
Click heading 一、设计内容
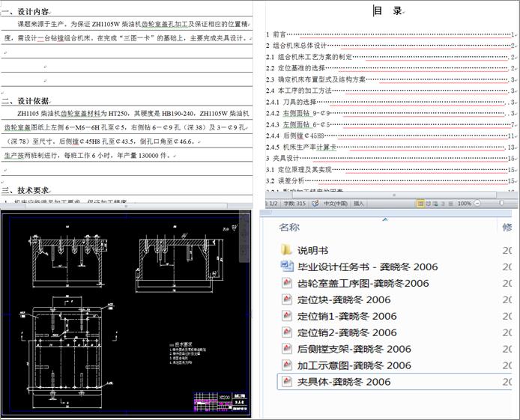25,11
